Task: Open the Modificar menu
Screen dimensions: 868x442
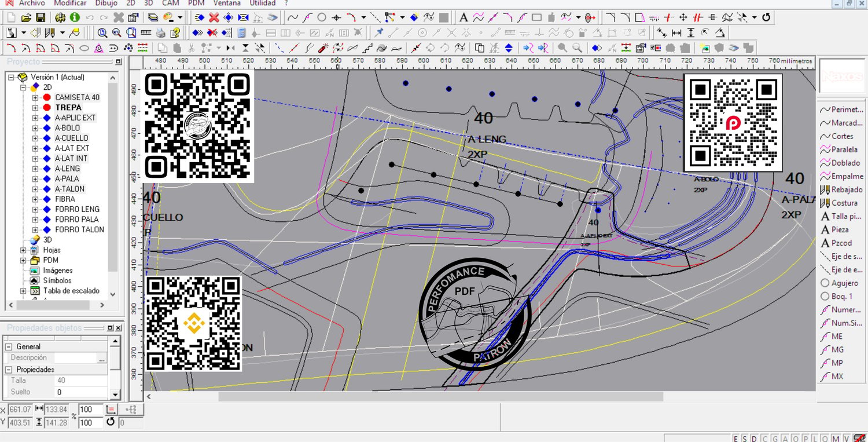Action: click(70, 3)
